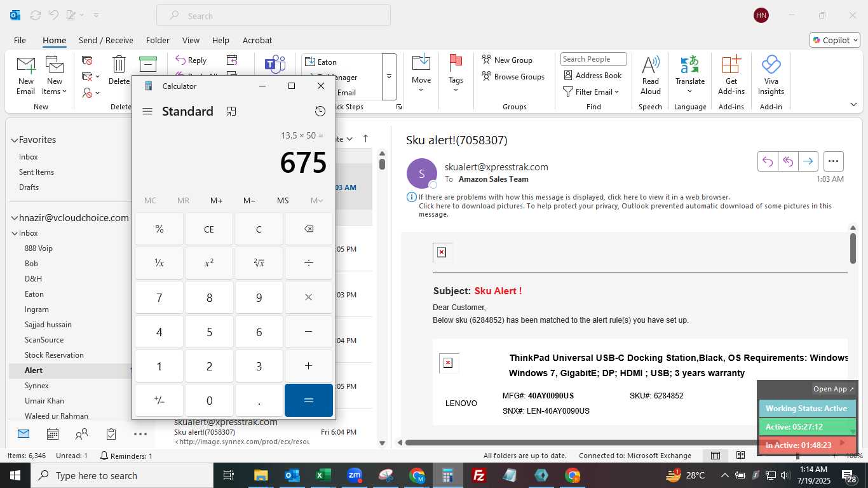Open the New Items dropdown
This screenshot has width=868, height=488.
pos(55,76)
